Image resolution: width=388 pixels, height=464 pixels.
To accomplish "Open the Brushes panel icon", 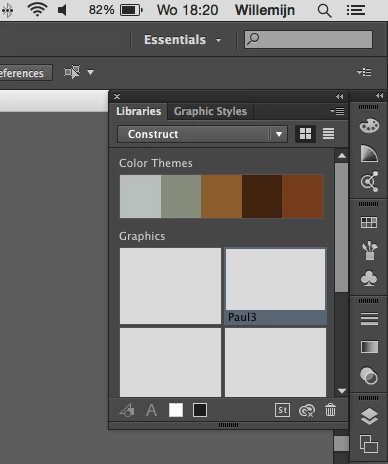I will click(x=369, y=250).
